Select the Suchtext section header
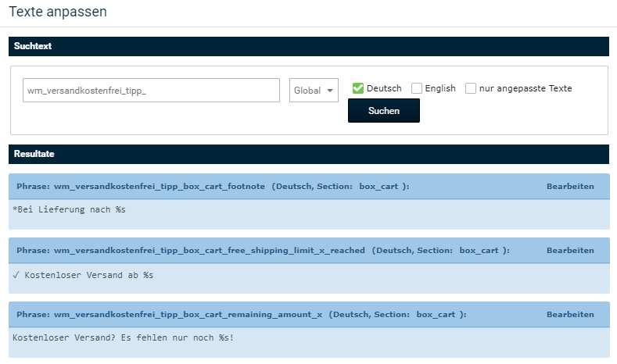The height and width of the screenshot is (364, 617). point(309,46)
